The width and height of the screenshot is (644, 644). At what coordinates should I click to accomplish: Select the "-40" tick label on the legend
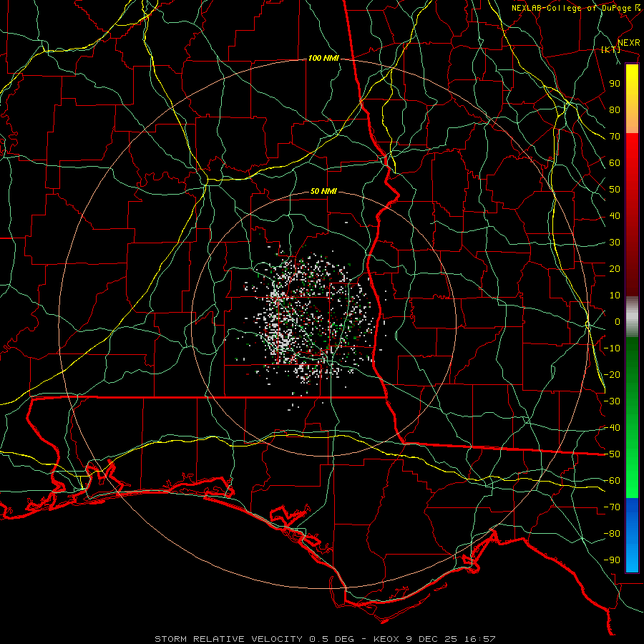click(x=612, y=428)
